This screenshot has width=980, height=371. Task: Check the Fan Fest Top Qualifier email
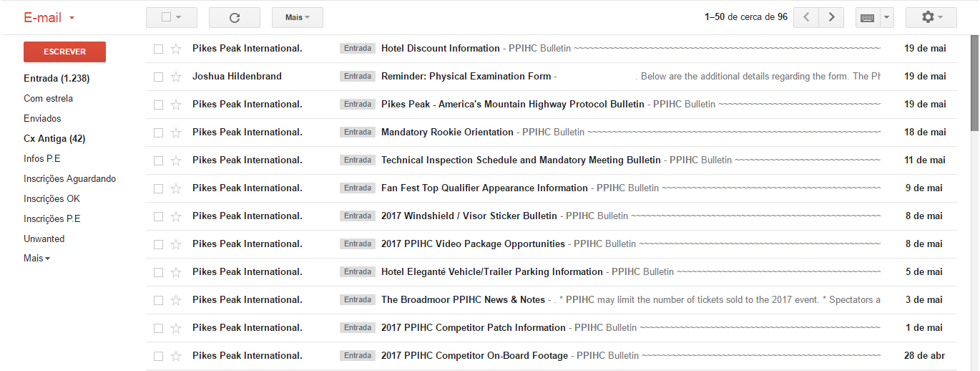(x=158, y=188)
